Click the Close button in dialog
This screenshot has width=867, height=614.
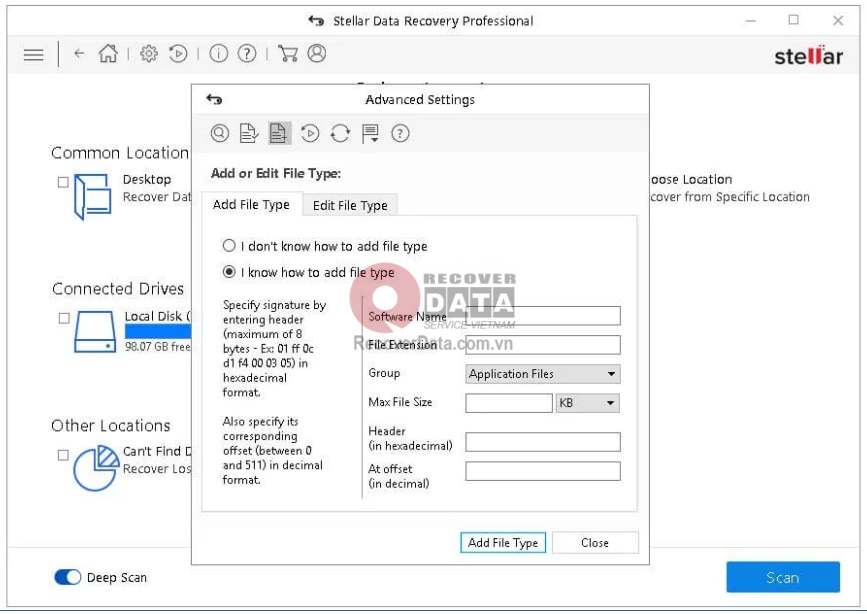(594, 543)
